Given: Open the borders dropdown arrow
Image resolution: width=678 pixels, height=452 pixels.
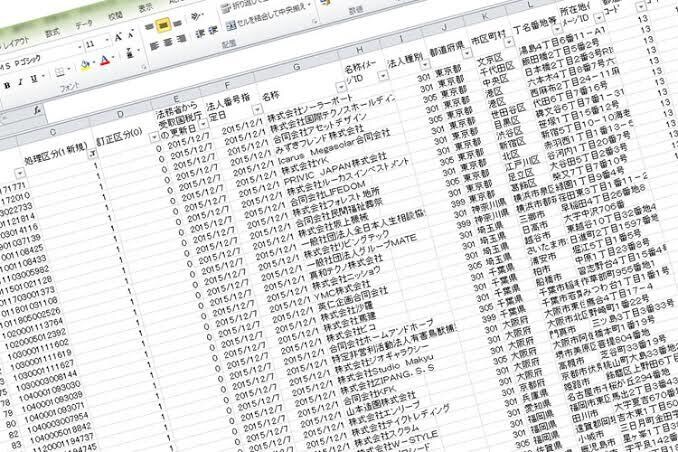Looking at the screenshot, I should coord(69,69).
